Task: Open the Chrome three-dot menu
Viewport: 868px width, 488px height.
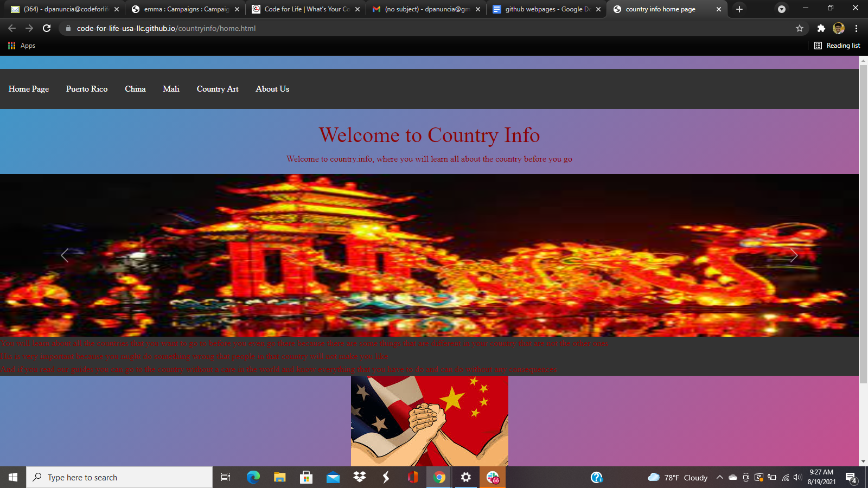Action: tap(856, 28)
